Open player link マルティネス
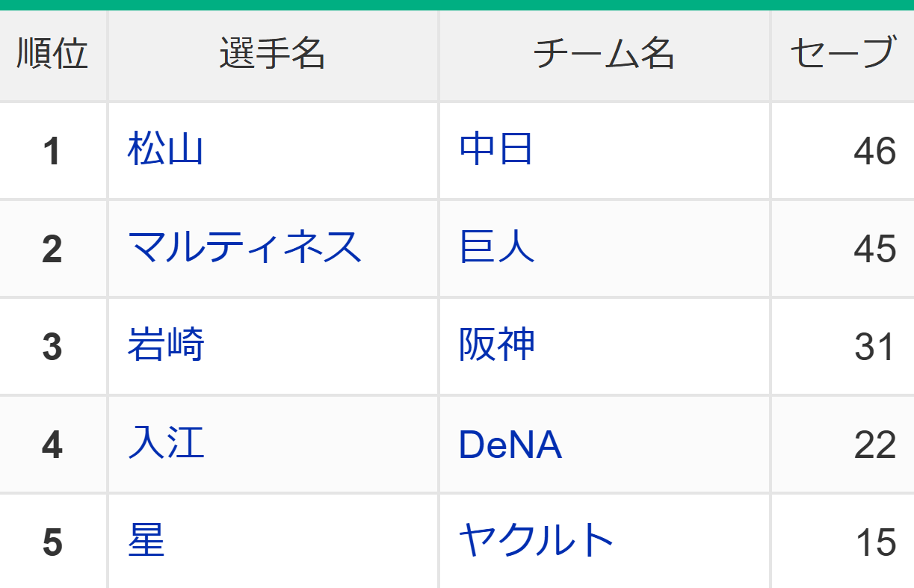Screen dimensions: 914x588 pos(244,247)
